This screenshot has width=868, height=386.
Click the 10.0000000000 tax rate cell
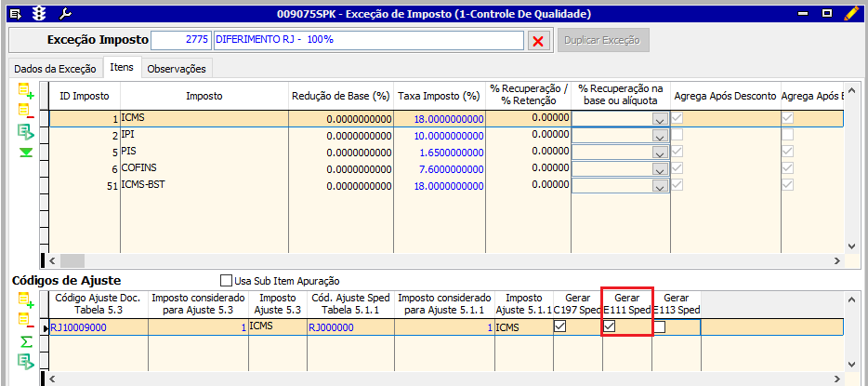pos(440,136)
